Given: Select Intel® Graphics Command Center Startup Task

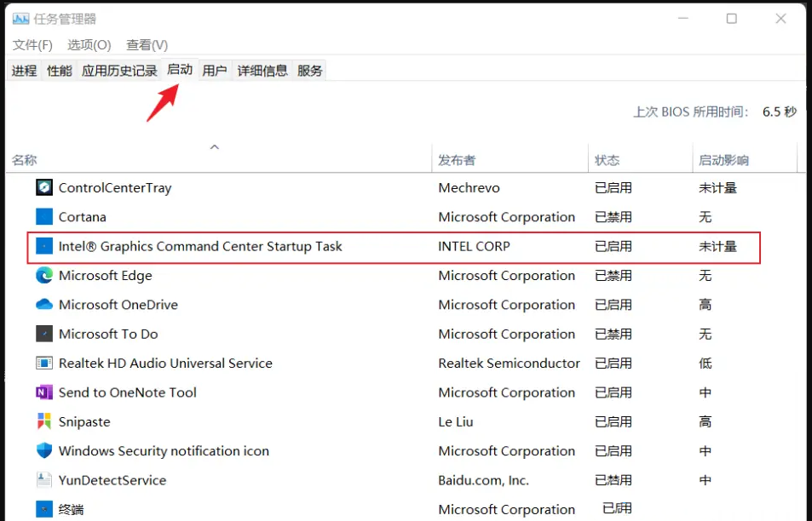Looking at the screenshot, I should click(x=200, y=246).
